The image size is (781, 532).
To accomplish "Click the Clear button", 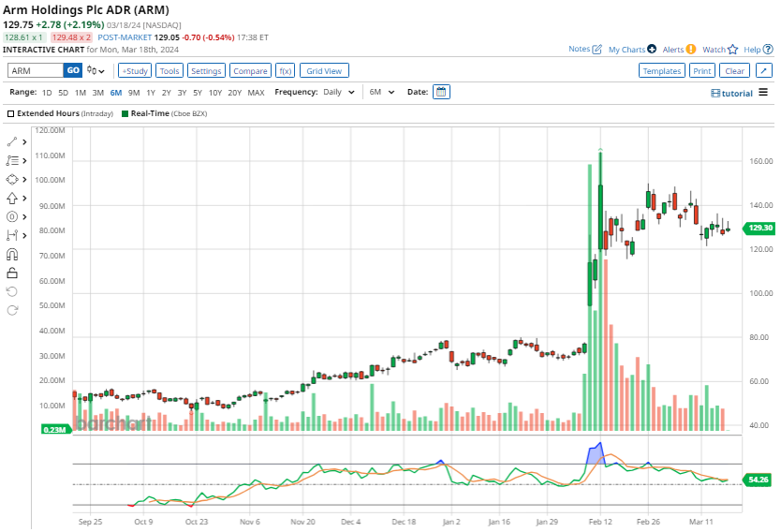I will (735, 71).
